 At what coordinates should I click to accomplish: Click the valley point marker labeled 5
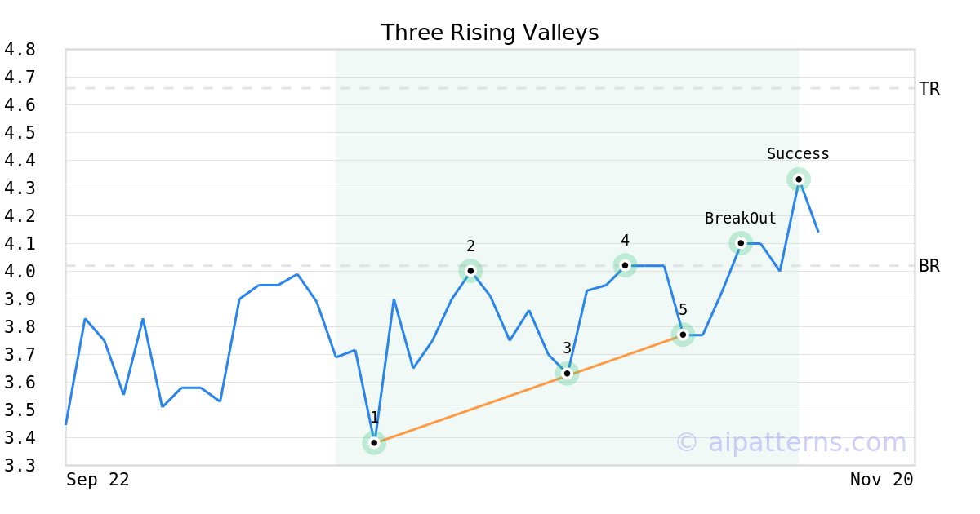point(683,335)
